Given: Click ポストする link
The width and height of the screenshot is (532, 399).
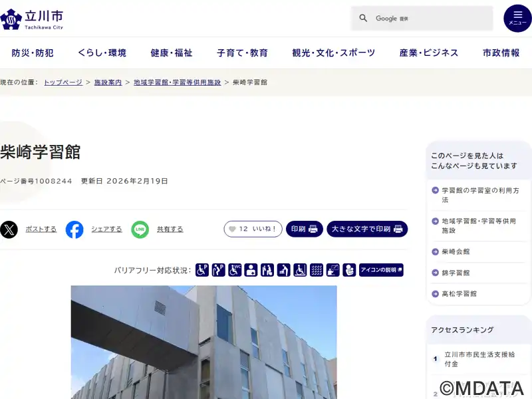Looking at the screenshot, I should [41, 229].
